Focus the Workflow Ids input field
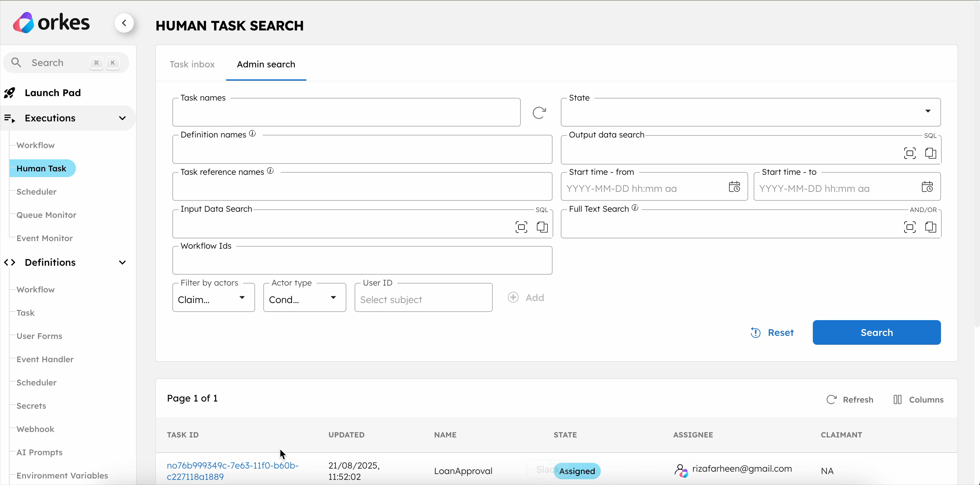980x485 pixels. [362, 261]
